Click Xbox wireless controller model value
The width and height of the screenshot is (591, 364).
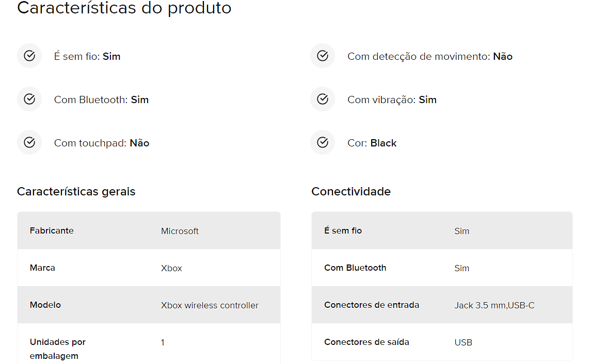210,305
